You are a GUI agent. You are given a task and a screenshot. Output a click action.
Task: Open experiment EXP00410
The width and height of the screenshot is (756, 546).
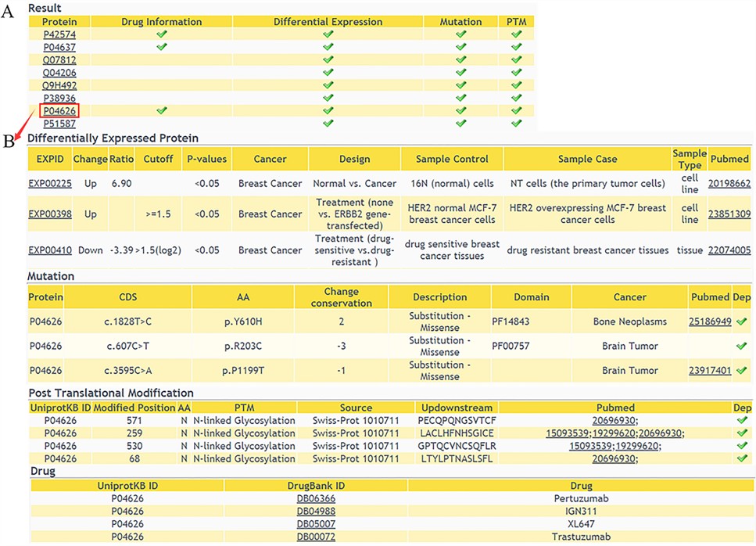[x=50, y=250]
